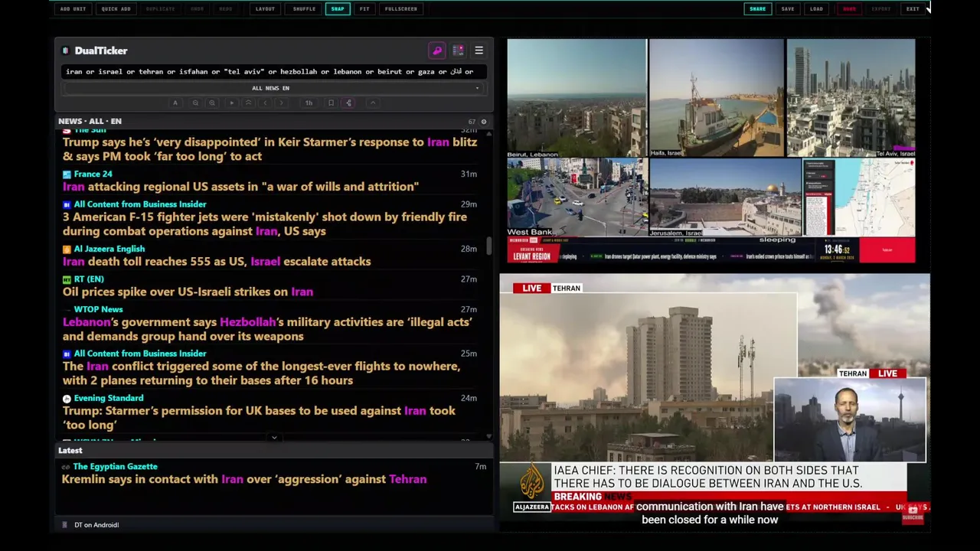Collapse the ticker toolbar with up-chevron

pyautogui.click(x=373, y=103)
